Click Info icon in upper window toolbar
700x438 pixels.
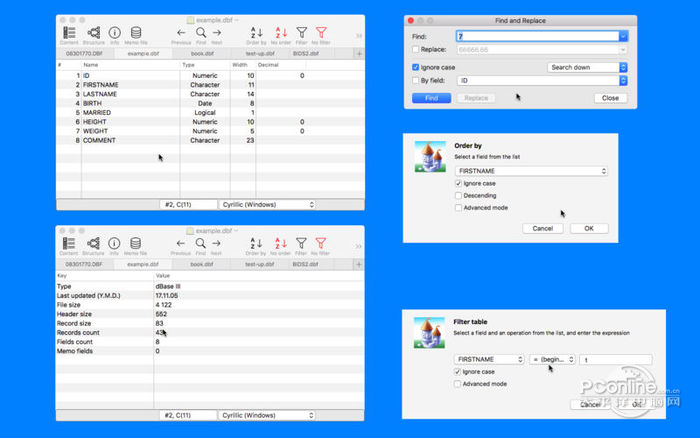pyautogui.click(x=115, y=35)
